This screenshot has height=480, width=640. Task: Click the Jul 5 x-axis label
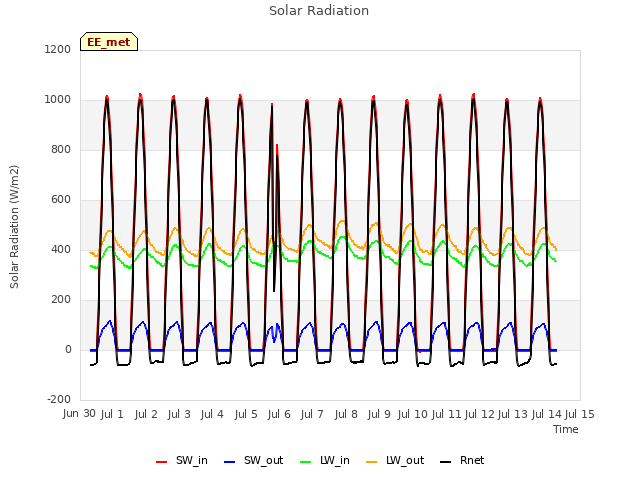pyautogui.click(x=246, y=414)
